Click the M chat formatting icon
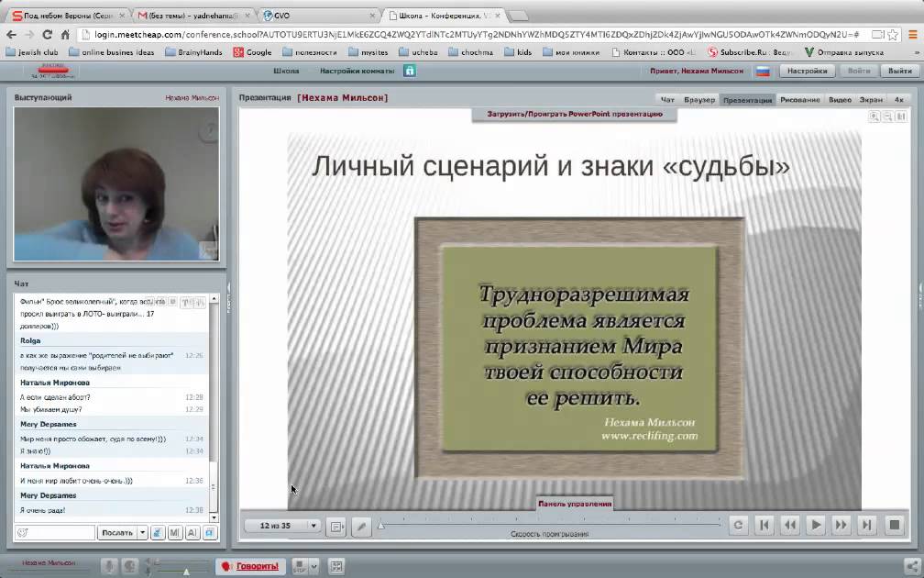Screen dimensions: 924x578 (x=175, y=532)
